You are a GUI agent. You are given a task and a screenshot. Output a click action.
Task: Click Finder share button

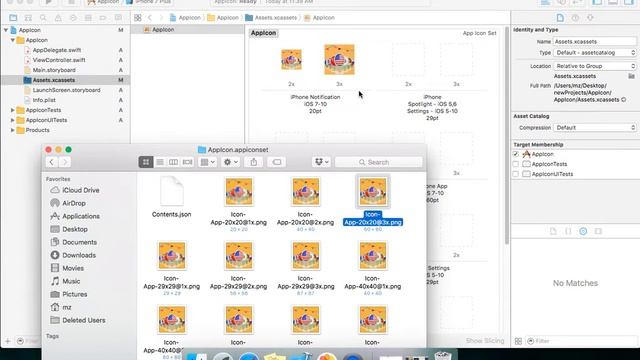point(254,162)
